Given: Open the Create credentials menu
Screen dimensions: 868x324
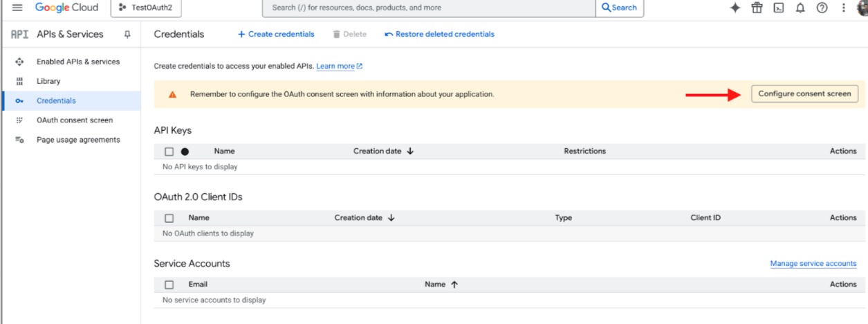Looking at the screenshot, I should 276,35.
